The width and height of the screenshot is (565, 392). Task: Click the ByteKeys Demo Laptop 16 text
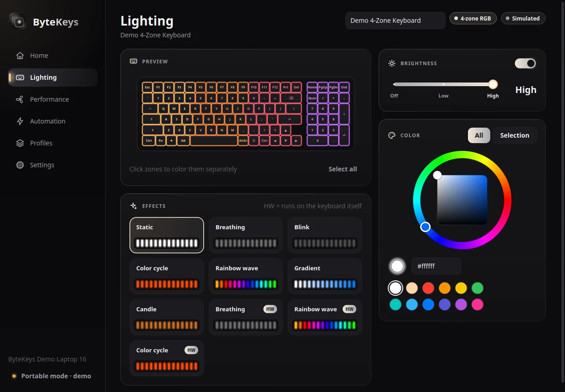(x=47, y=359)
